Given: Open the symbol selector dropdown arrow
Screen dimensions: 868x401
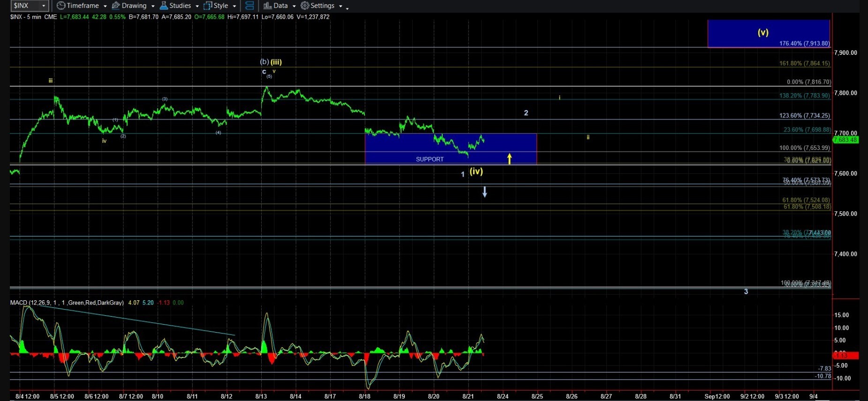Looking at the screenshot, I should [x=44, y=6].
